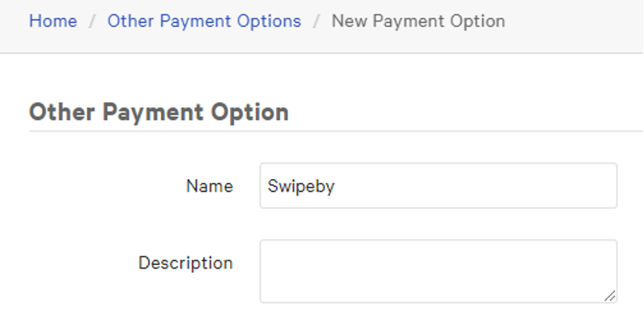Screen dimensions: 644x317
Task: Click the divider line under the heading
Action: [x=336, y=131]
